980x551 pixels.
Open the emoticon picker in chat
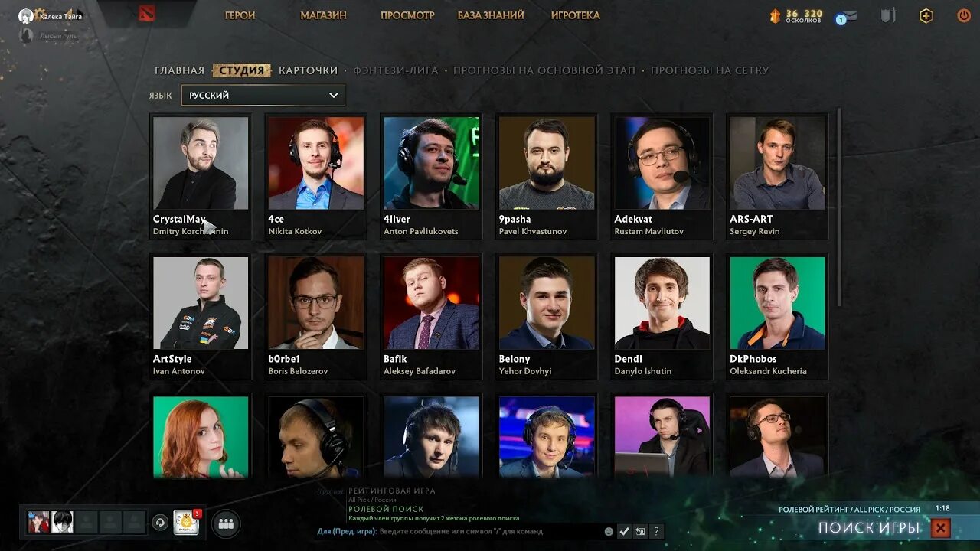pos(609,531)
